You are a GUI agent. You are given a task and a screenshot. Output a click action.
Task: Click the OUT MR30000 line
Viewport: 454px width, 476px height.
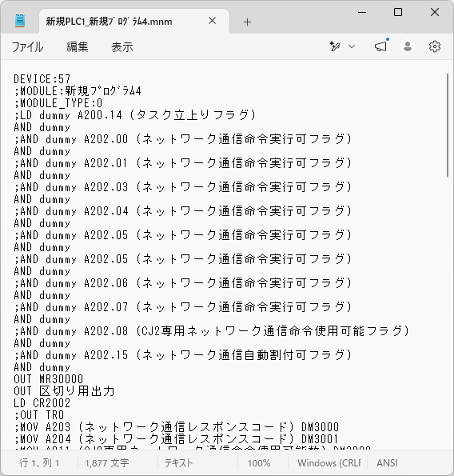pos(48,379)
